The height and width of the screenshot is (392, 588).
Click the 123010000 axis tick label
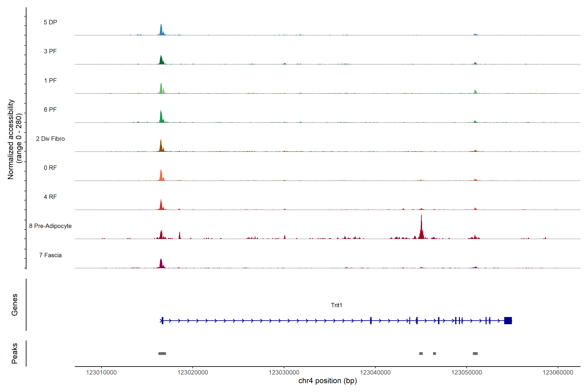[101, 373]
